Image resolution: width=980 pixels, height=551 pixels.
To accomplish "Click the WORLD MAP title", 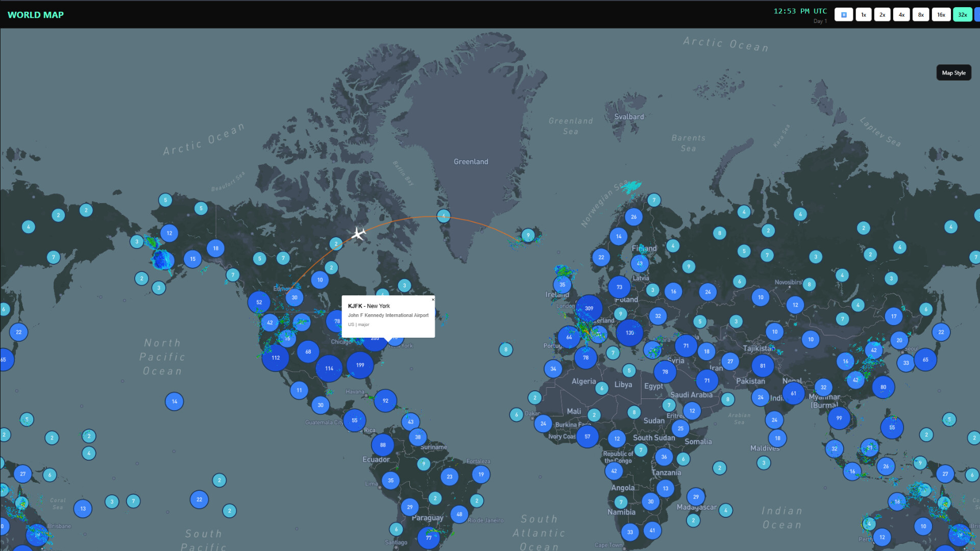I will pyautogui.click(x=36, y=15).
